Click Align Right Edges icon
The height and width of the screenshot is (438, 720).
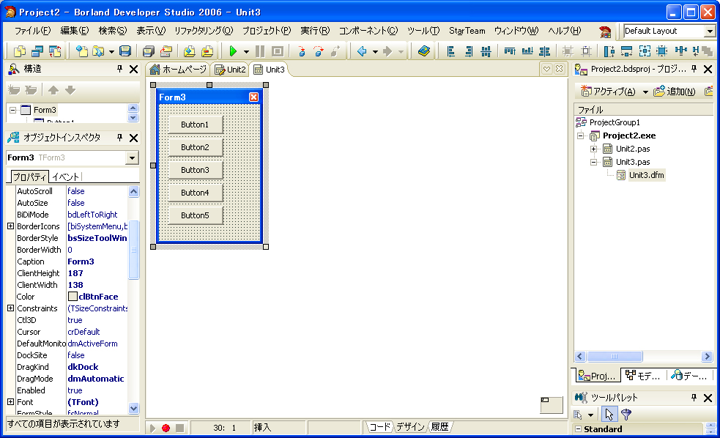(x=468, y=51)
